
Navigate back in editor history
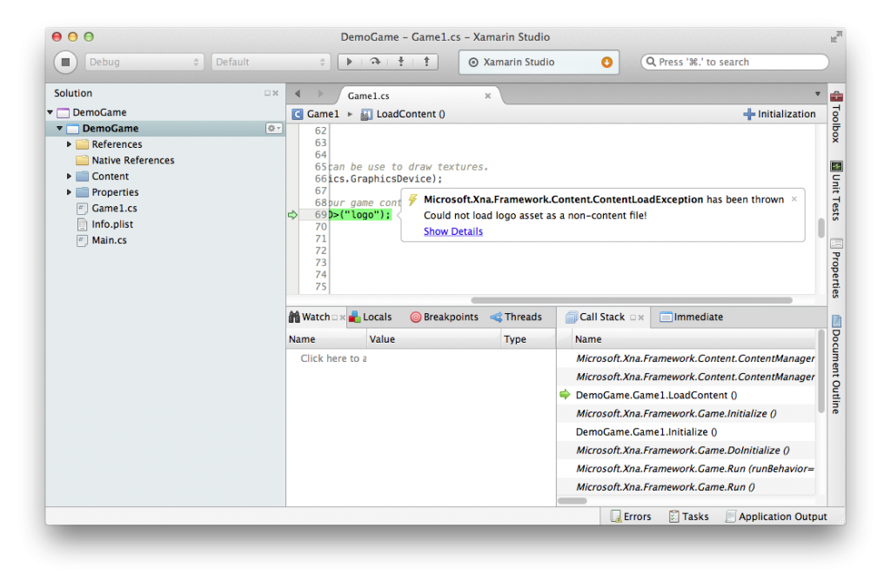point(298,94)
